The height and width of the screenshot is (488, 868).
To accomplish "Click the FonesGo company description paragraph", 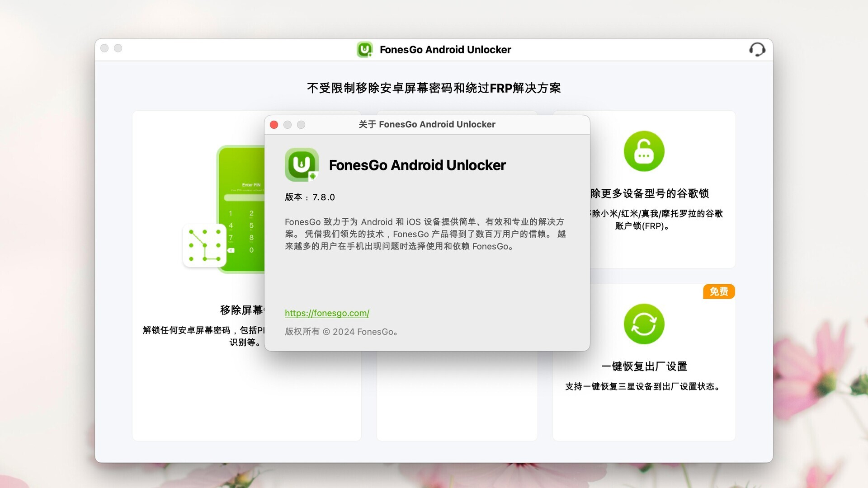I will pyautogui.click(x=425, y=234).
